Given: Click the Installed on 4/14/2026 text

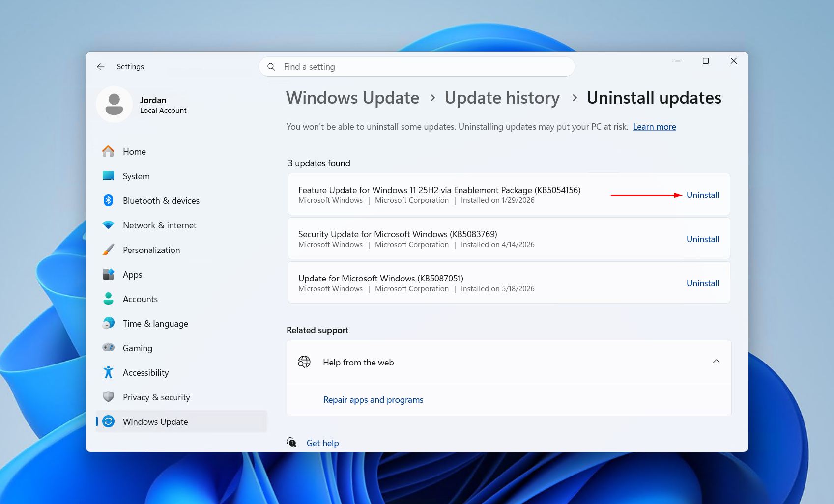Looking at the screenshot, I should coord(497,245).
